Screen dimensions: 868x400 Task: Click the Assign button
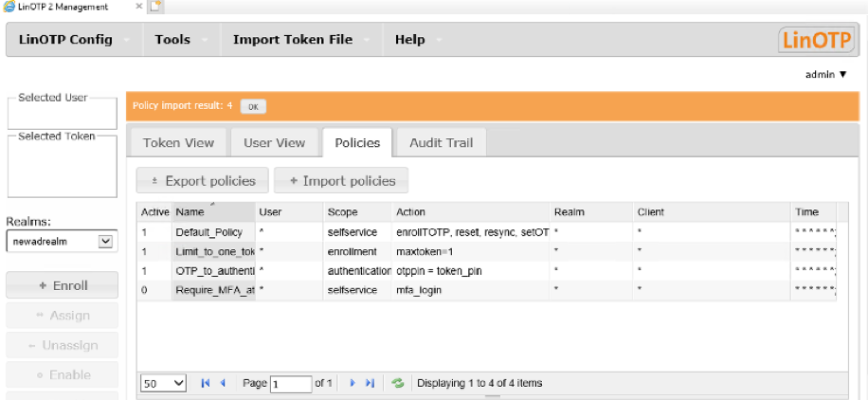(62, 316)
